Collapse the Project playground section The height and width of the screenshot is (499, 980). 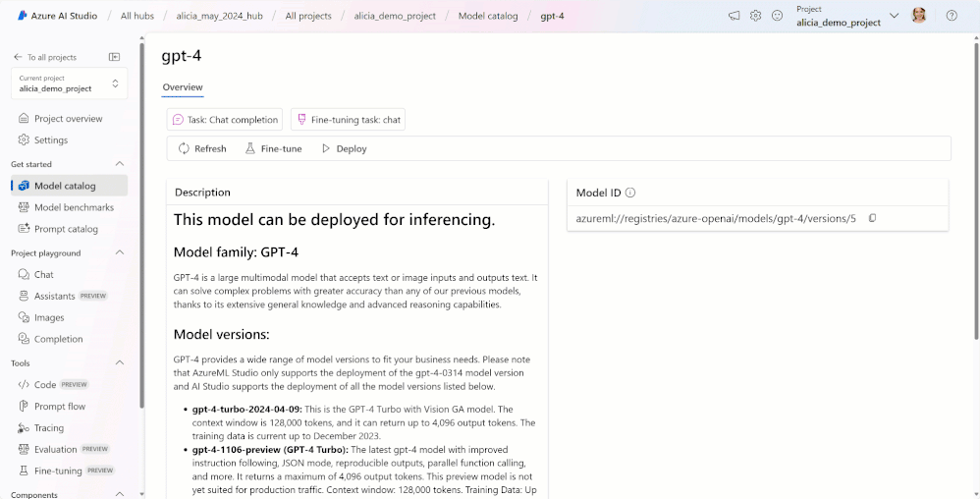[120, 252]
